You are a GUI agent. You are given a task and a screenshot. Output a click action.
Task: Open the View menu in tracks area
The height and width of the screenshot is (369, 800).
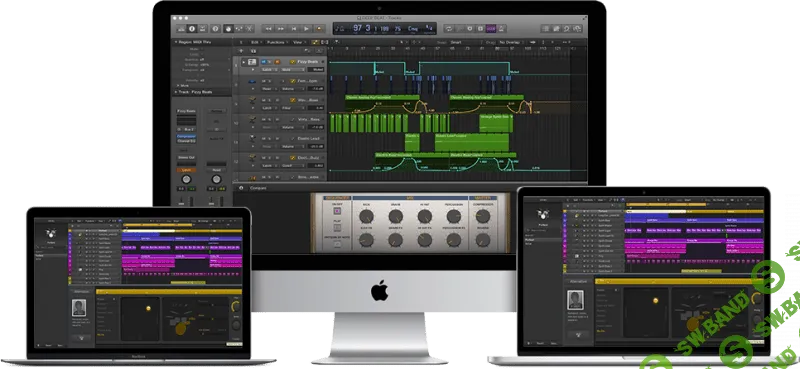click(298, 42)
